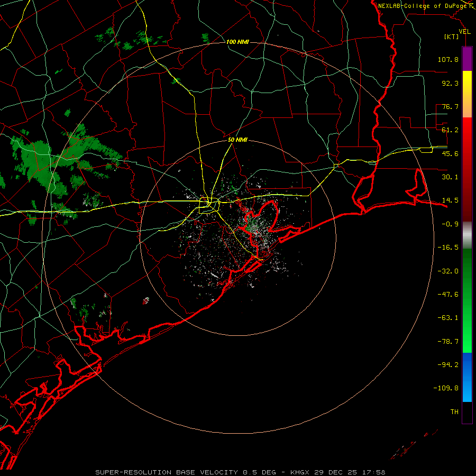Click the -16.5 velocity scale value
Screen dimensions: 476x476
[448, 248]
